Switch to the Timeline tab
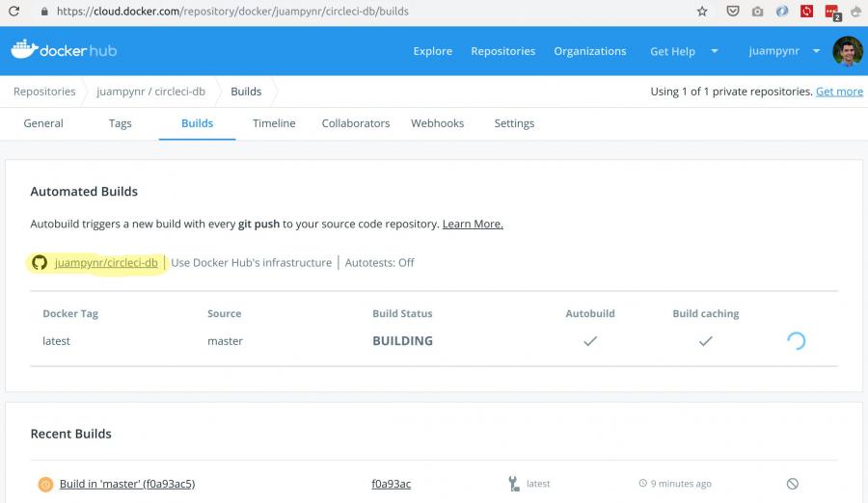Image resolution: width=868 pixels, height=503 pixels. [274, 123]
